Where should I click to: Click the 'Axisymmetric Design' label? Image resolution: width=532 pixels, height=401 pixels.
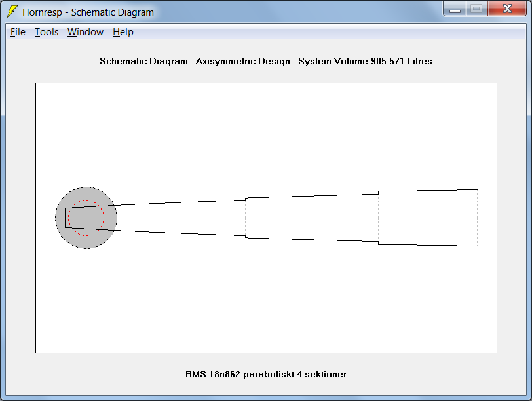click(x=243, y=62)
